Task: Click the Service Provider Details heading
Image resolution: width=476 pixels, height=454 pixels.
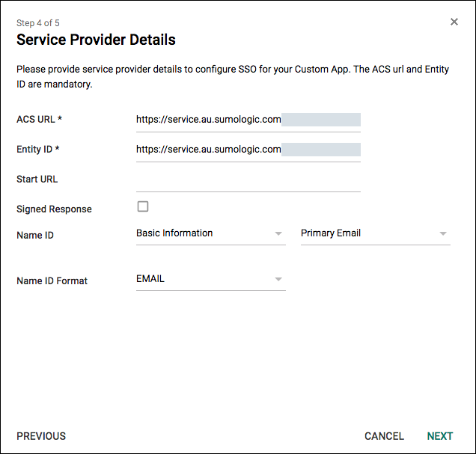Action: pyautogui.click(x=96, y=40)
